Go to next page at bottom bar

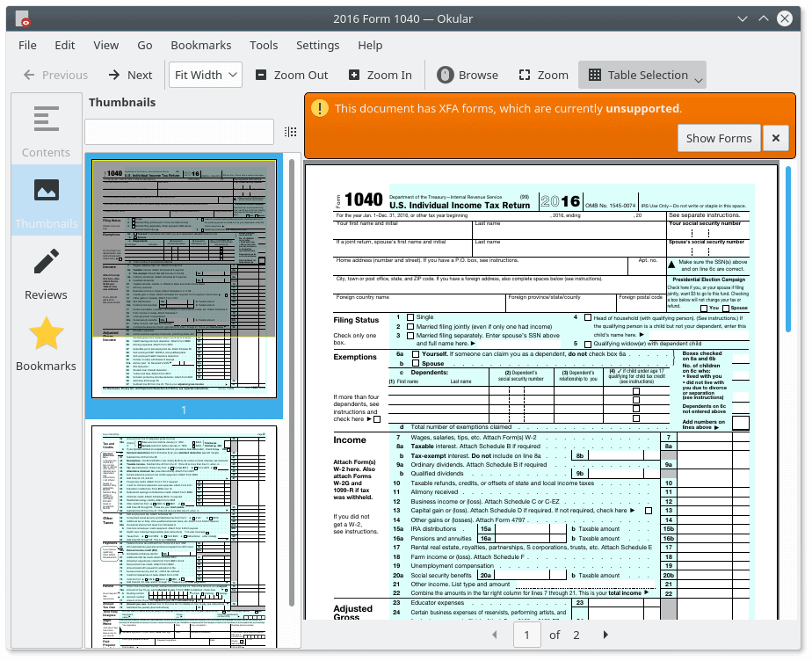click(x=605, y=635)
